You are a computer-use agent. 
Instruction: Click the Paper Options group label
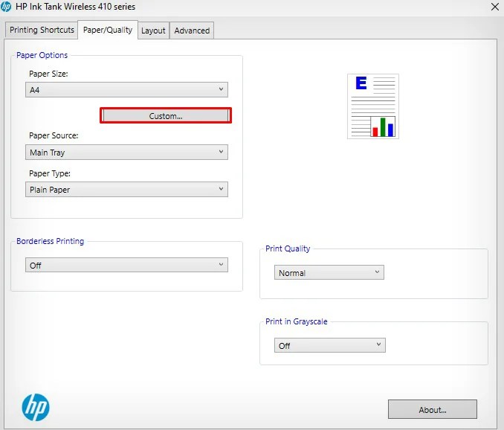(x=42, y=55)
